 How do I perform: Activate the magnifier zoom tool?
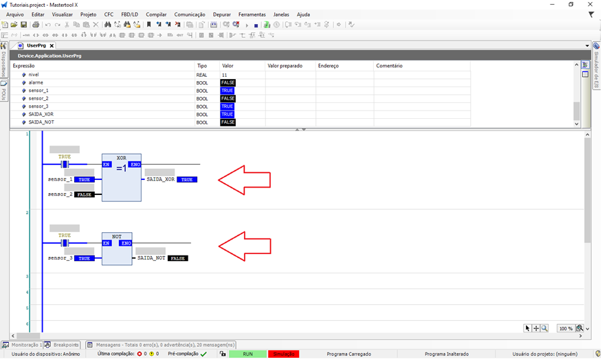tap(544, 329)
